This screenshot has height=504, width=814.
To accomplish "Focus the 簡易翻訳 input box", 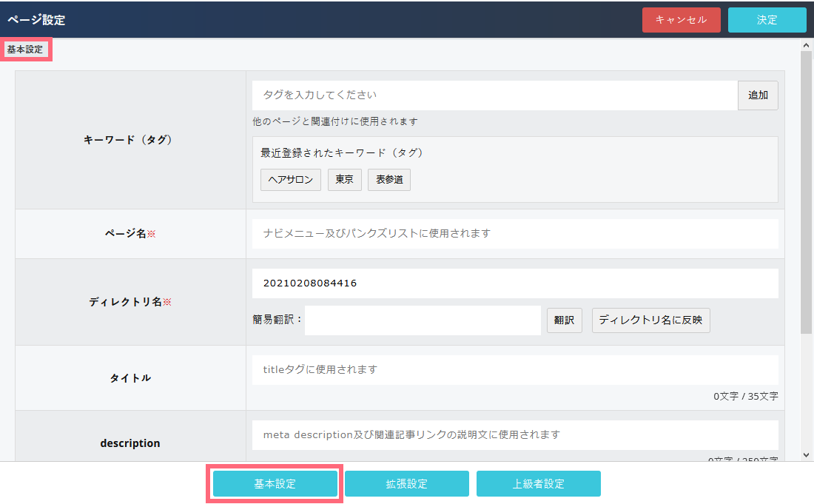I will (423, 321).
